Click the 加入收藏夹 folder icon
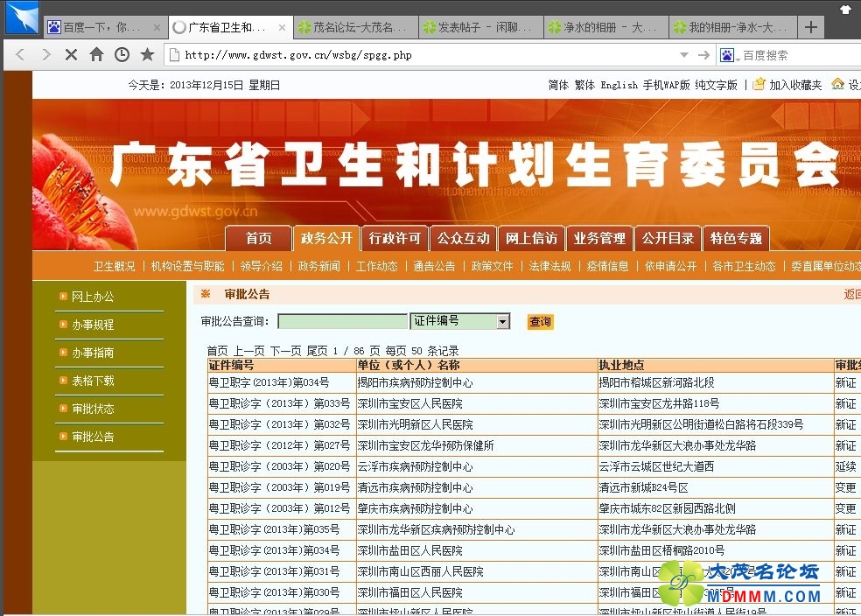Image resolution: width=861 pixels, height=616 pixels. (x=759, y=84)
